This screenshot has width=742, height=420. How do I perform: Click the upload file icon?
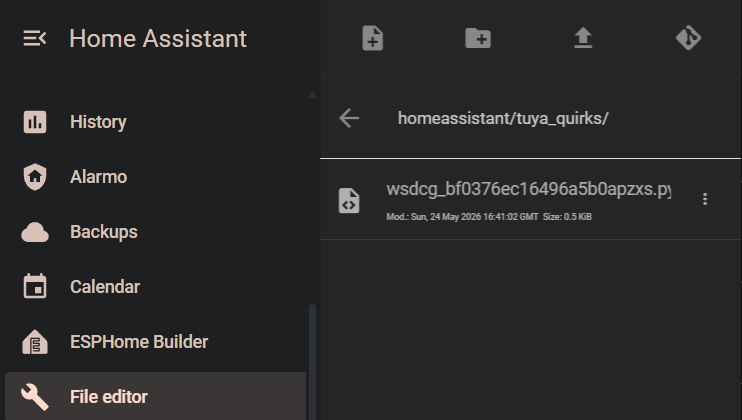pyautogui.click(x=583, y=38)
